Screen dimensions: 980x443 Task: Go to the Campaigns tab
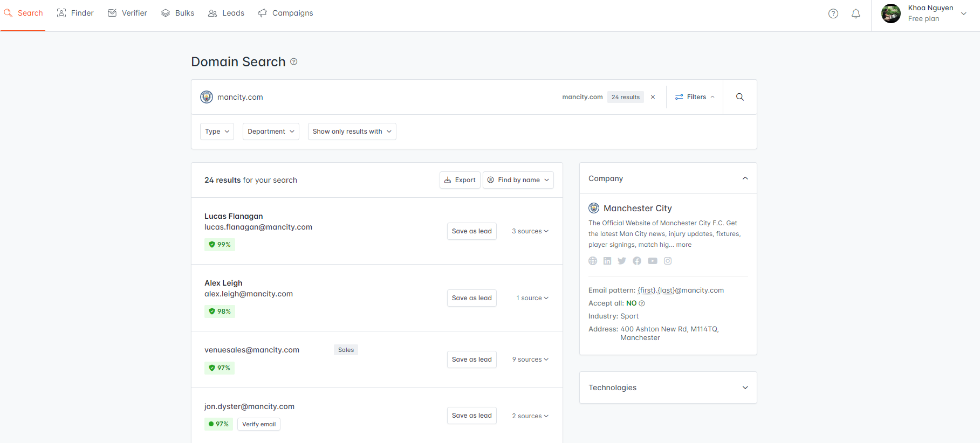click(x=285, y=13)
